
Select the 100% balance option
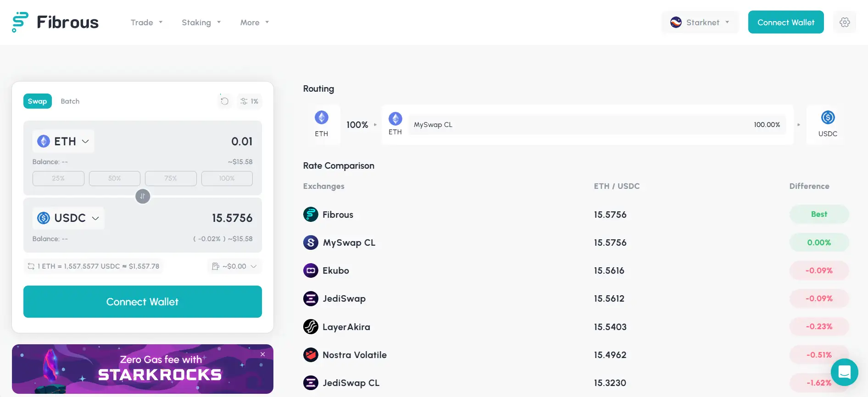pyautogui.click(x=227, y=178)
